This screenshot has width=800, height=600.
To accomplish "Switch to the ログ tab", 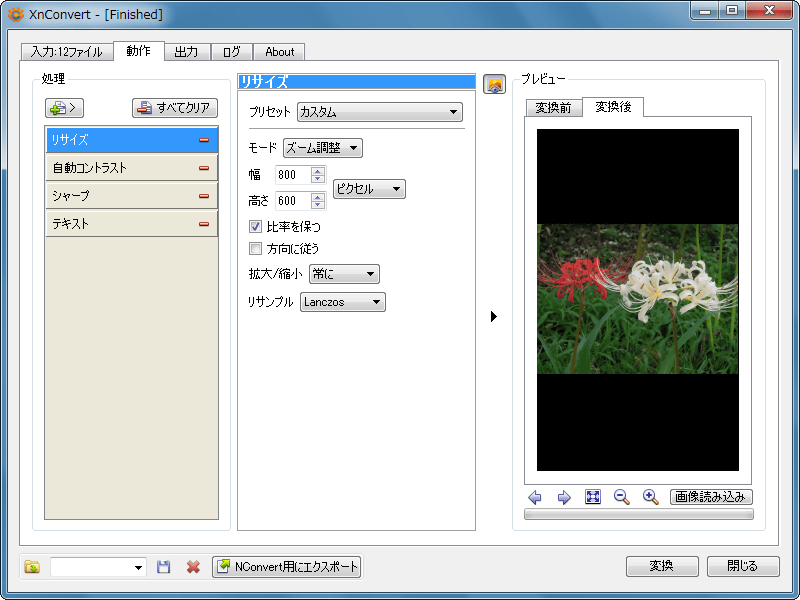I will tap(232, 52).
